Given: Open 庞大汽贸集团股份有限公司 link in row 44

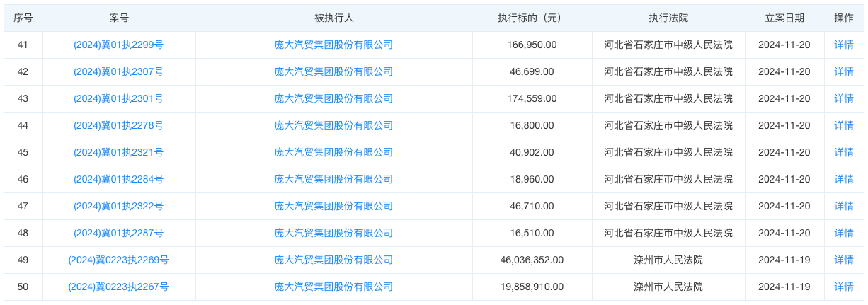Looking at the screenshot, I should (333, 125).
